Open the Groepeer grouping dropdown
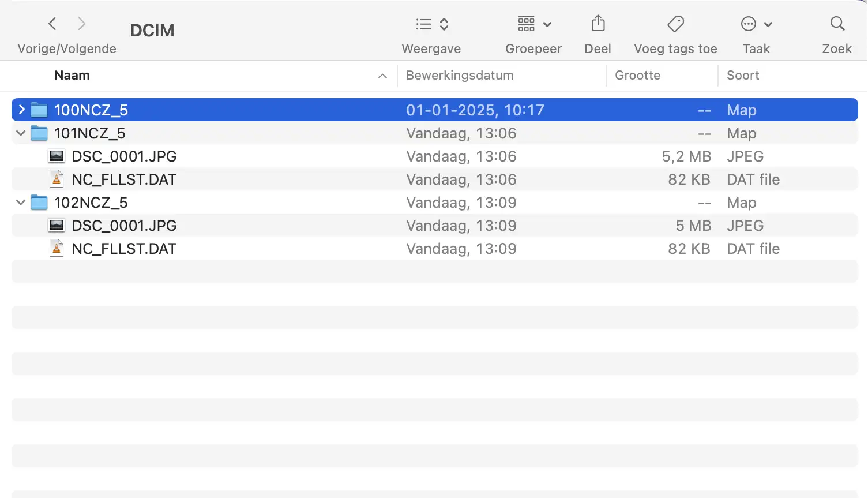 click(534, 24)
